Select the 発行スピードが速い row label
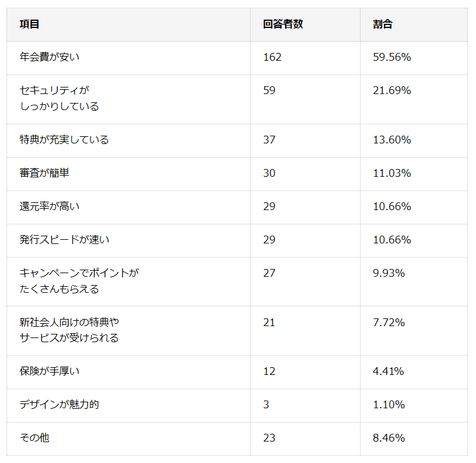 pos(64,240)
